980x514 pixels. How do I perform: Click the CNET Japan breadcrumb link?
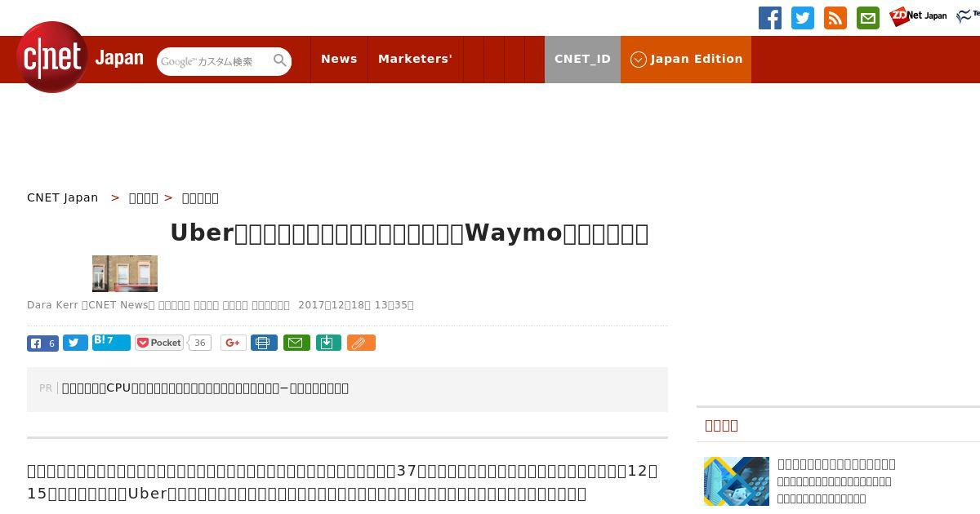click(63, 197)
